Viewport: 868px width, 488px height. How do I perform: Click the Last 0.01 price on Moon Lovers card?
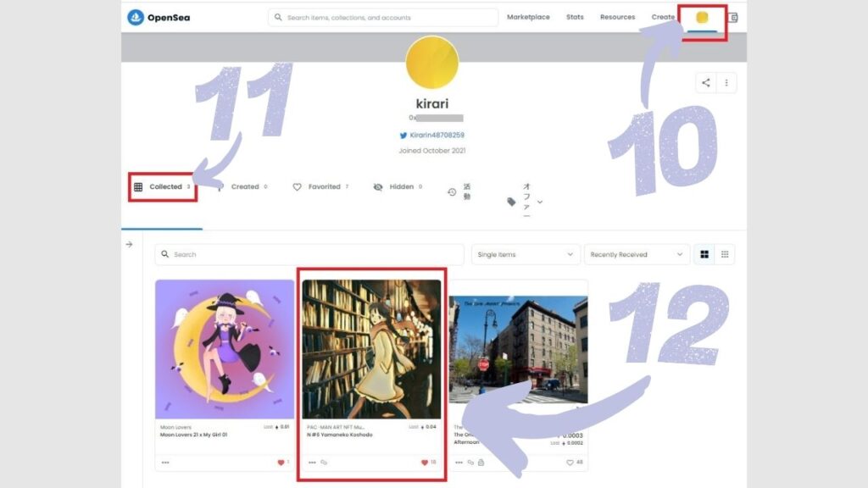click(x=276, y=427)
